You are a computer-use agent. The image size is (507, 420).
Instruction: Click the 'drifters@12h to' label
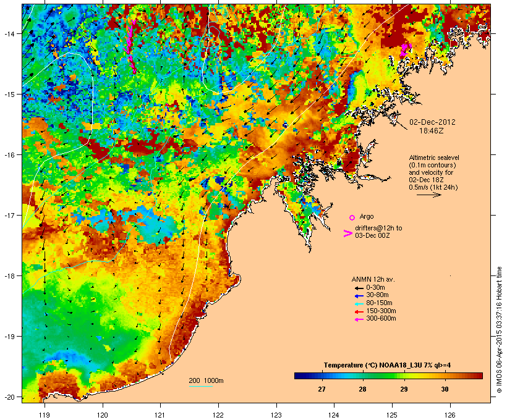click(x=378, y=228)
